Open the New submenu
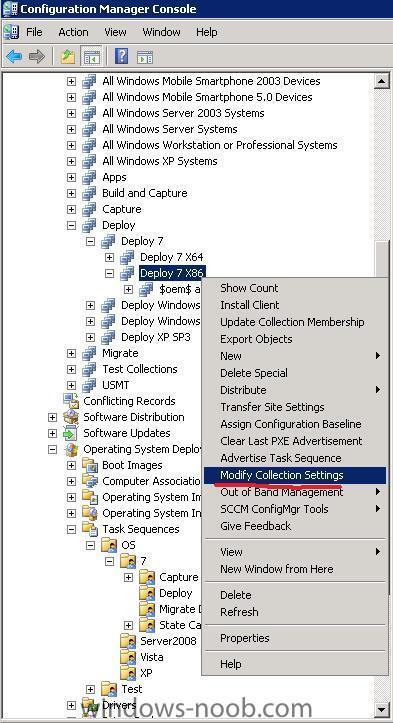Image resolution: width=393 pixels, height=723 pixels. click(x=294, y=356)
